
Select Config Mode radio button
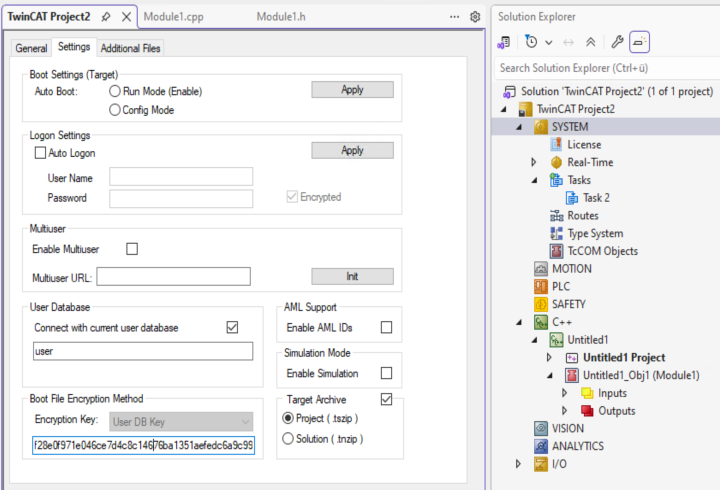[x=115, y=110]
